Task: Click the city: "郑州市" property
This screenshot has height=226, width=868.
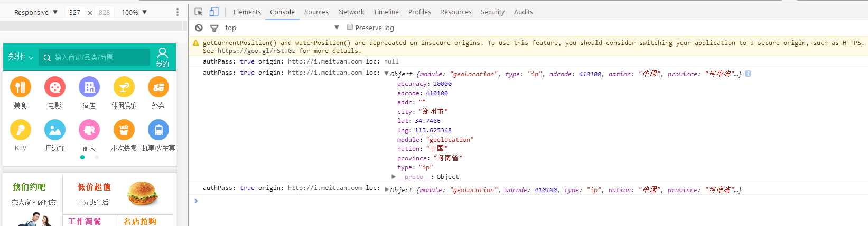Action: tap(423, 112)
